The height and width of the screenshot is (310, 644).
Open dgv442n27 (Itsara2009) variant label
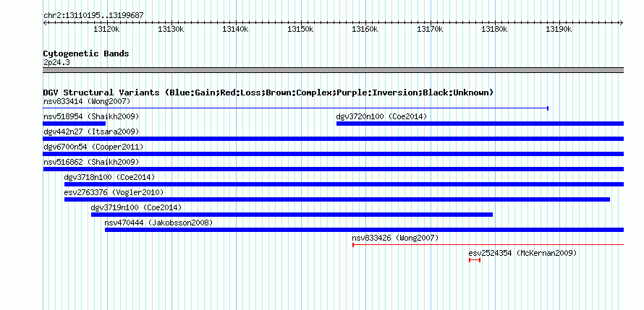91,132
